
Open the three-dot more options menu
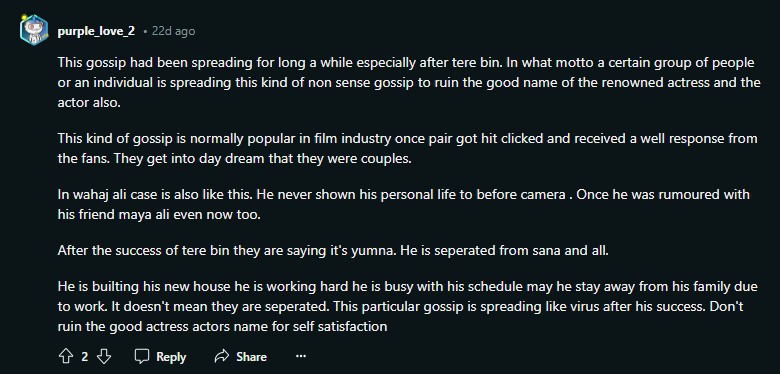[x=300, y=356]
